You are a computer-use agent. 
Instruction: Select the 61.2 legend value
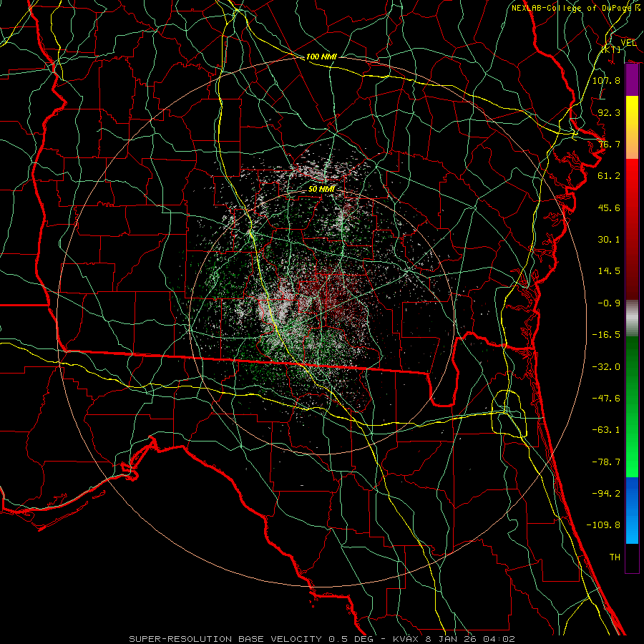(609, 176)
